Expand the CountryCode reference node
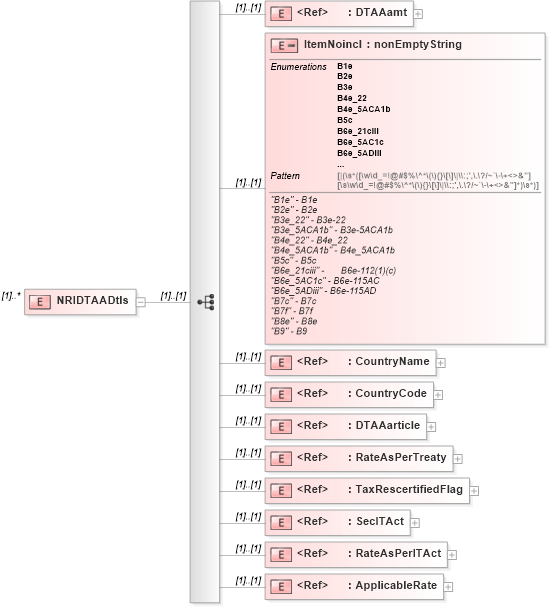550x607 pixels. click(x=438, y=395)
